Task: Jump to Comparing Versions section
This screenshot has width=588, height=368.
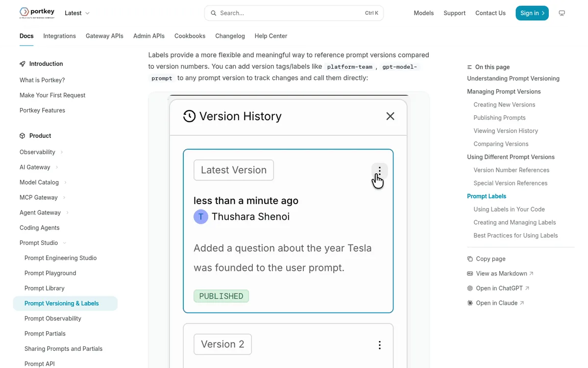Action: click(501, 144)
